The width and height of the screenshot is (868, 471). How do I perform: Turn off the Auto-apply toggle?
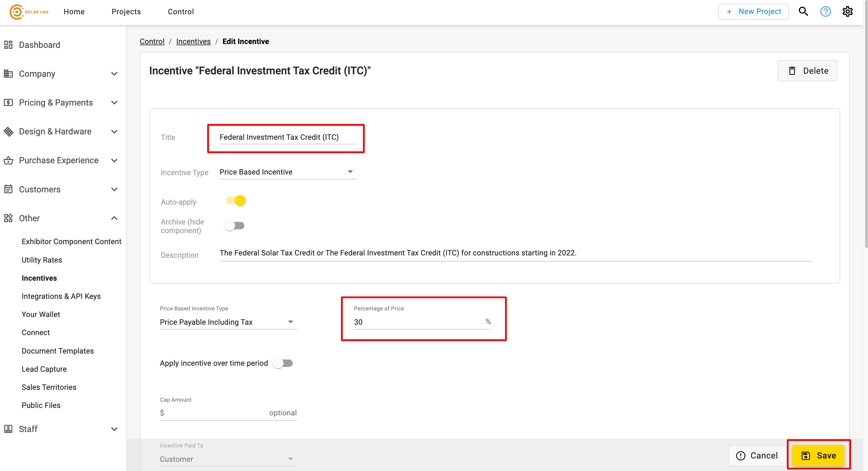236,201
